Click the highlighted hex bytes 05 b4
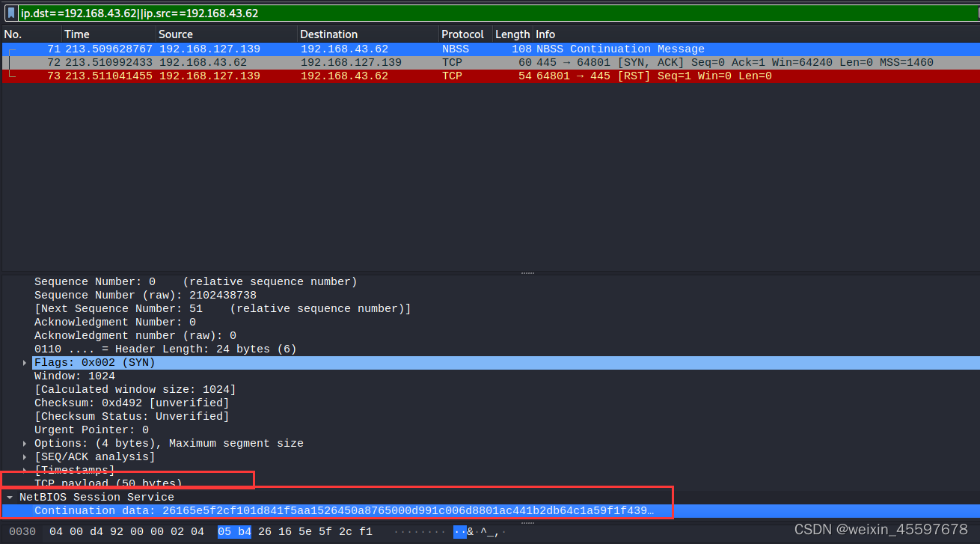The image size is (980, 544). pos(234,531)
